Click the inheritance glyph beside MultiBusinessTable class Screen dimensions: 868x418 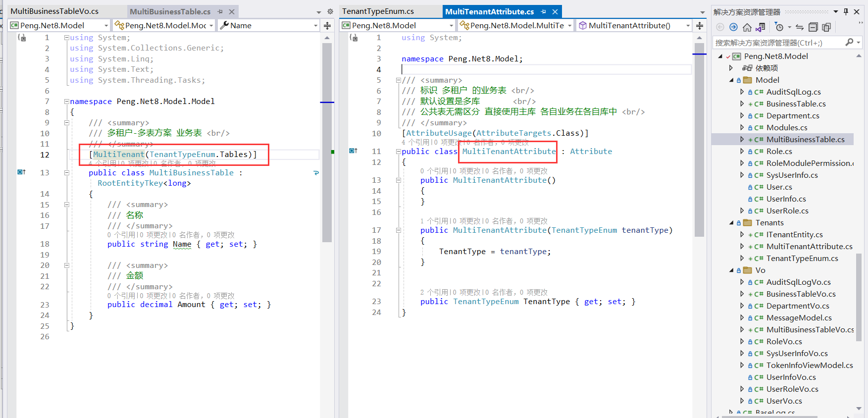[21, 172]
